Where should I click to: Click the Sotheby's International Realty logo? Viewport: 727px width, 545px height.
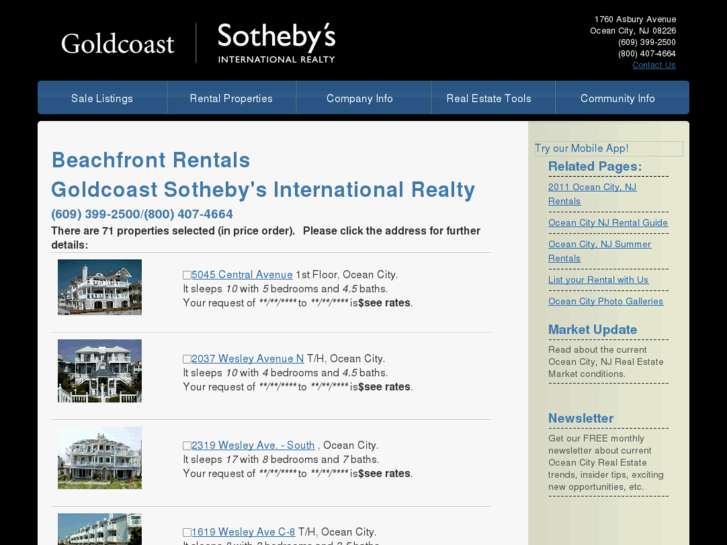point(276,43)
